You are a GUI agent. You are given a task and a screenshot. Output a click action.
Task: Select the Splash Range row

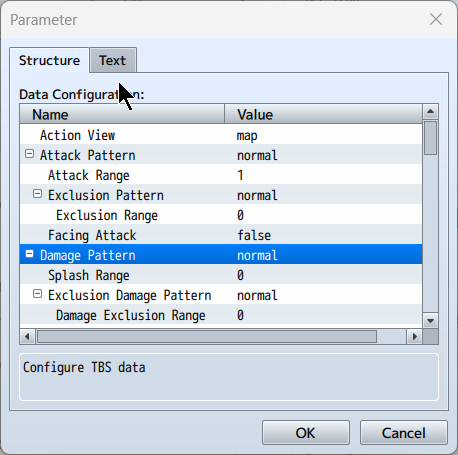(221, 274)
